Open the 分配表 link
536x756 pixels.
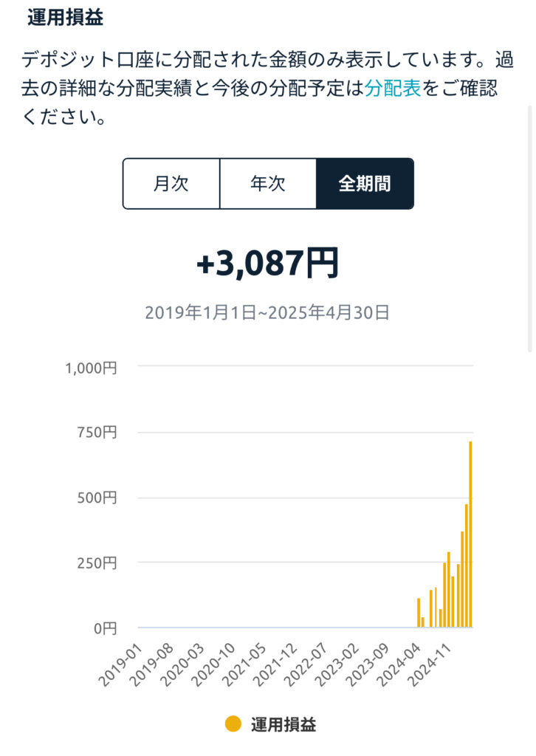click(x=393, y=89)
